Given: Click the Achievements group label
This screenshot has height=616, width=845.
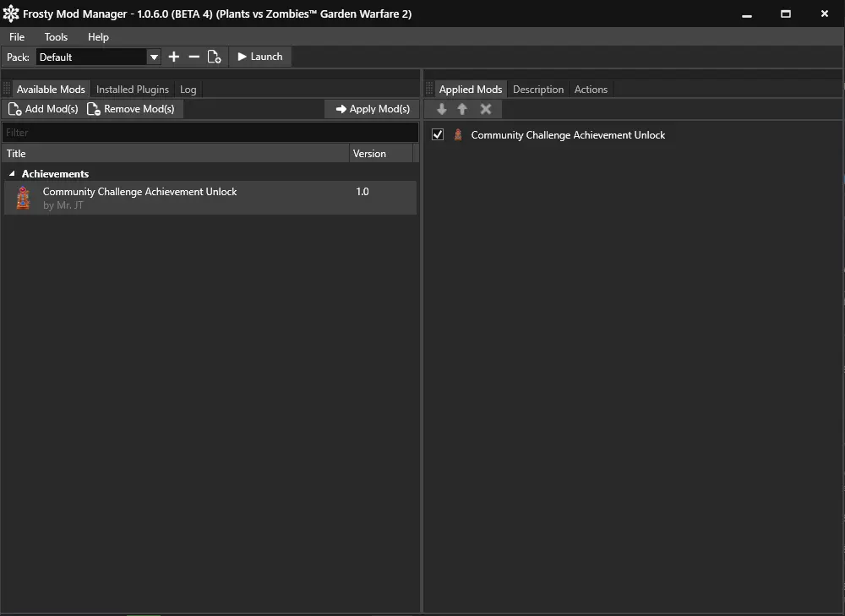Looking at the screenshot, I should (x=55, y=174).
